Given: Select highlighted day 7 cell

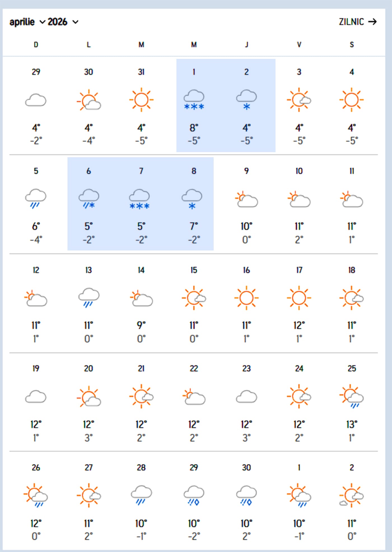Looking at the screenshot, I should [141, 204].
